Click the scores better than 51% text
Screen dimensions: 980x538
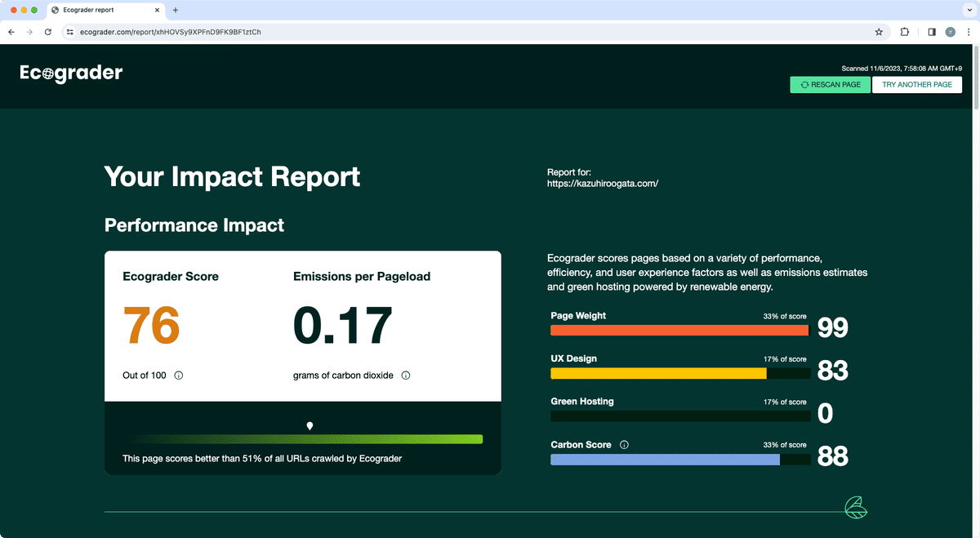(x=262, y=459)
